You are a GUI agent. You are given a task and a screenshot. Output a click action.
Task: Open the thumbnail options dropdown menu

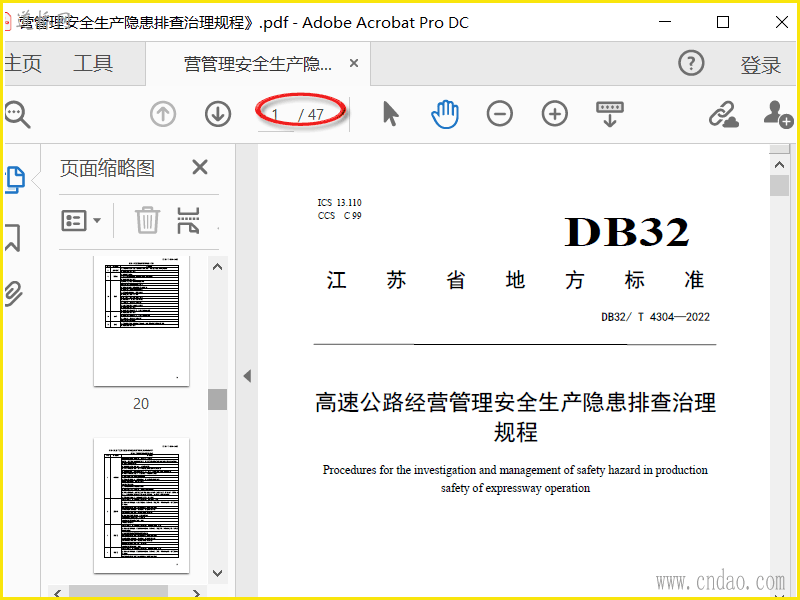point(81,221)
